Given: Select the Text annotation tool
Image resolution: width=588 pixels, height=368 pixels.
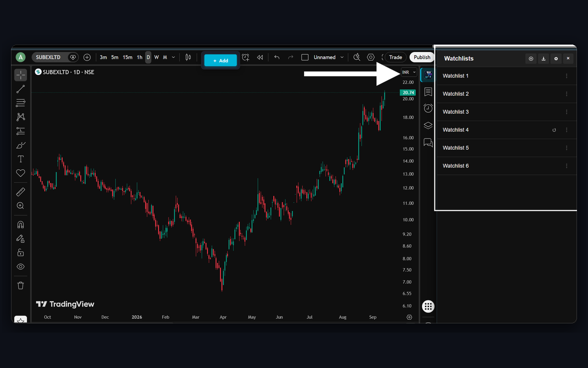Looking at the screenshot, I should [21, 159].
